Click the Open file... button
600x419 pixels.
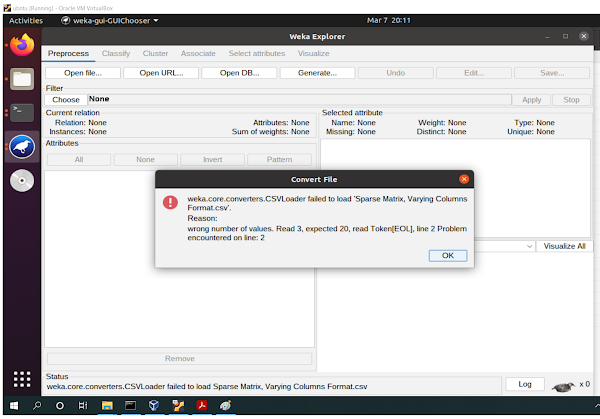tap(83, 73)
